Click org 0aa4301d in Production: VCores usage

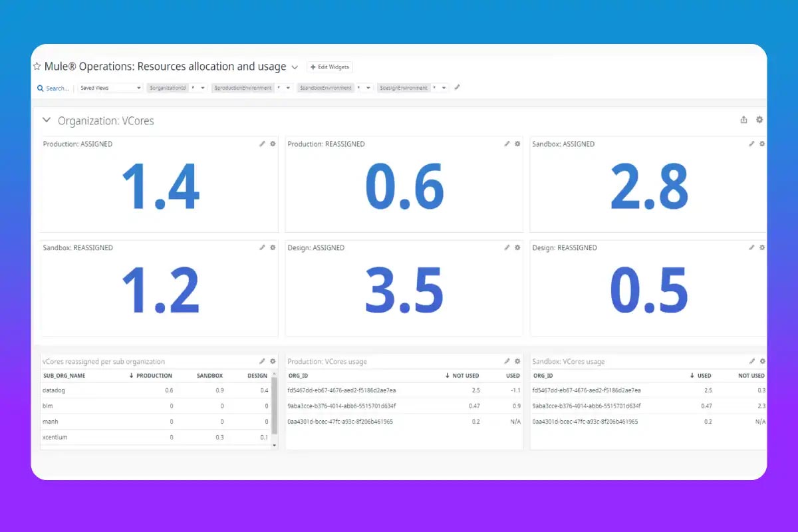coord(340,421)
